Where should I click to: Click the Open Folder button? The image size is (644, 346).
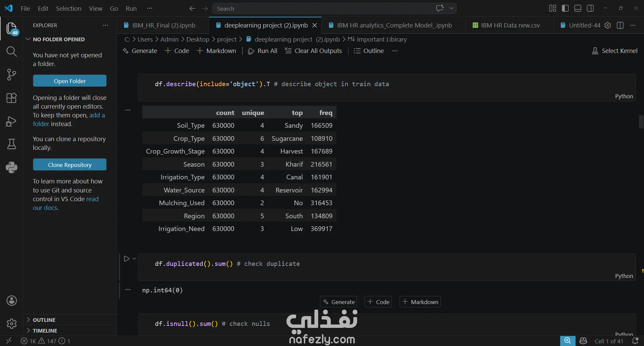70,81
